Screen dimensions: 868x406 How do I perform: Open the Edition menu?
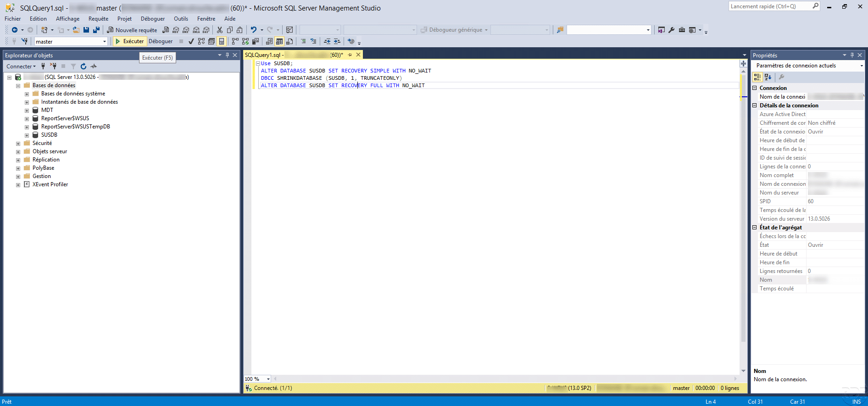coord(38,19)
